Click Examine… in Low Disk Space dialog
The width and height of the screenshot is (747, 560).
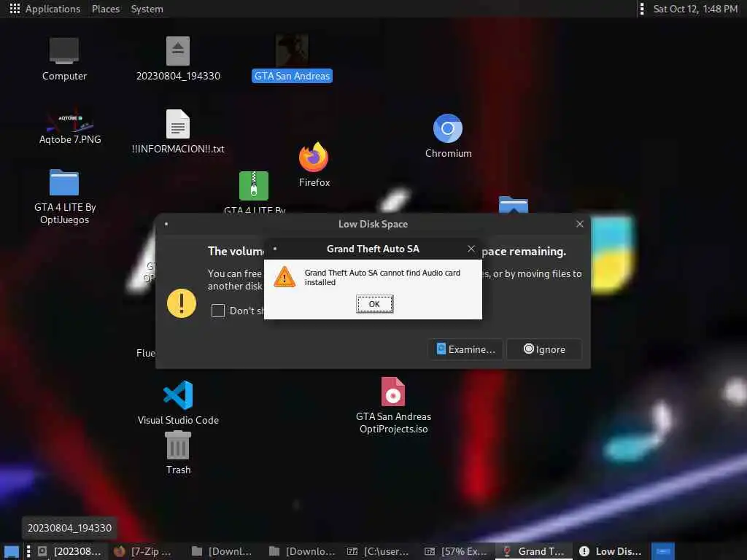[x=465, y=349]
